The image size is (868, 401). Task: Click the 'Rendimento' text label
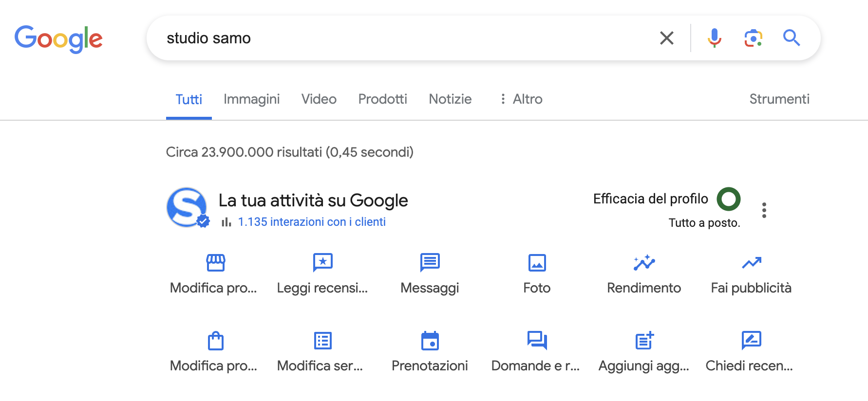[x=644, y=288]
